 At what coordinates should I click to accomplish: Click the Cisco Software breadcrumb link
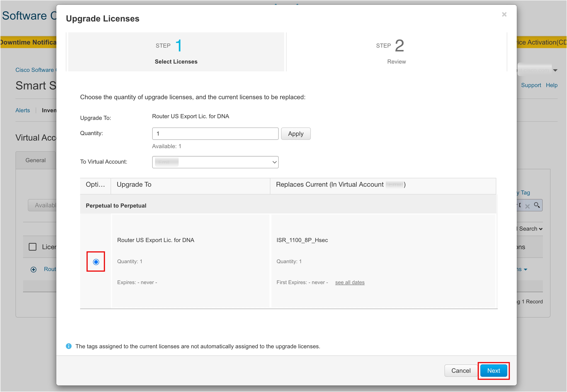[36, 70]
